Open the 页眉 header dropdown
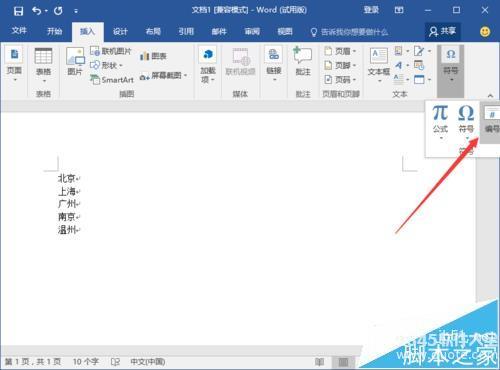The height and width of the screenshot is (370, 500). pyautogui.click(x=340, y=51)
